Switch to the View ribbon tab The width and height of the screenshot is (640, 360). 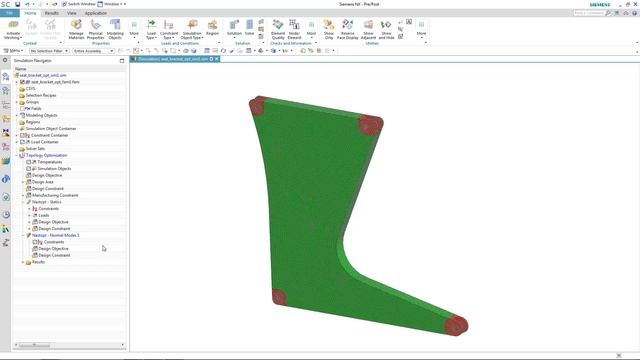click(72, 13)
